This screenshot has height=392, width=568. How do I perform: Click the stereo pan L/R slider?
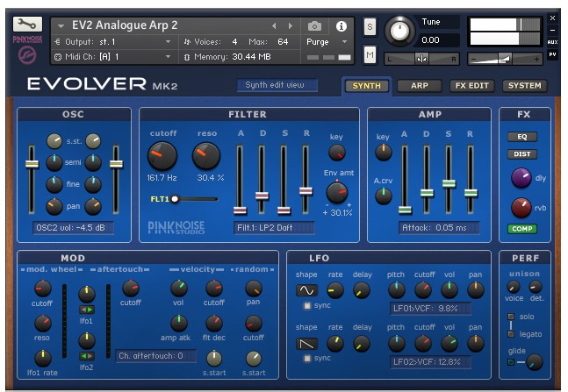point(421,59)
